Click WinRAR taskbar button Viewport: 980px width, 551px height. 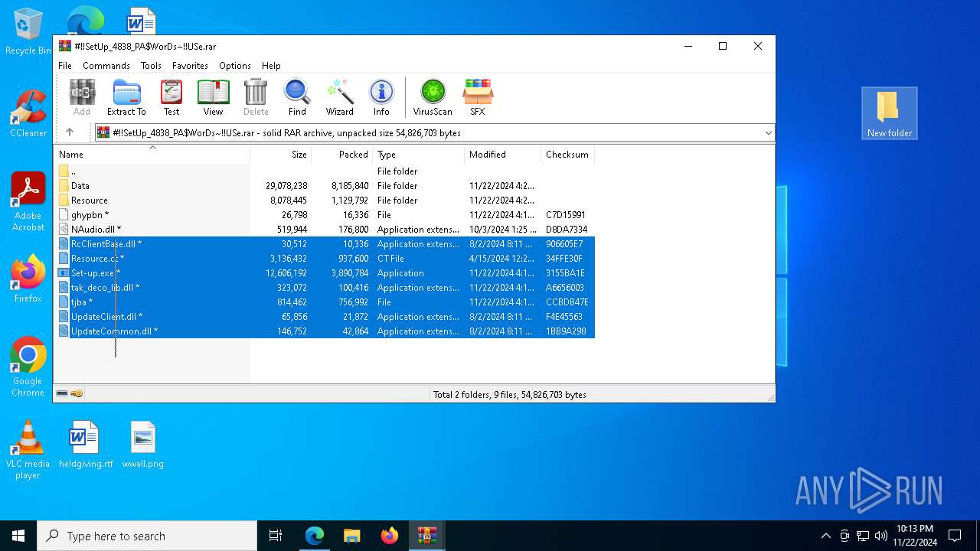(x=427, y=536)
